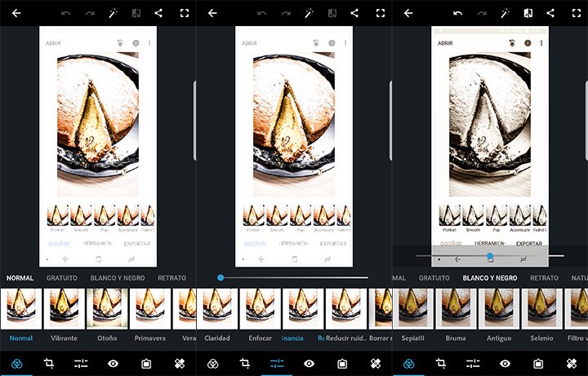Select the active BLANCO Y NEGRO tab in the right panel

(x=490, y=278)
